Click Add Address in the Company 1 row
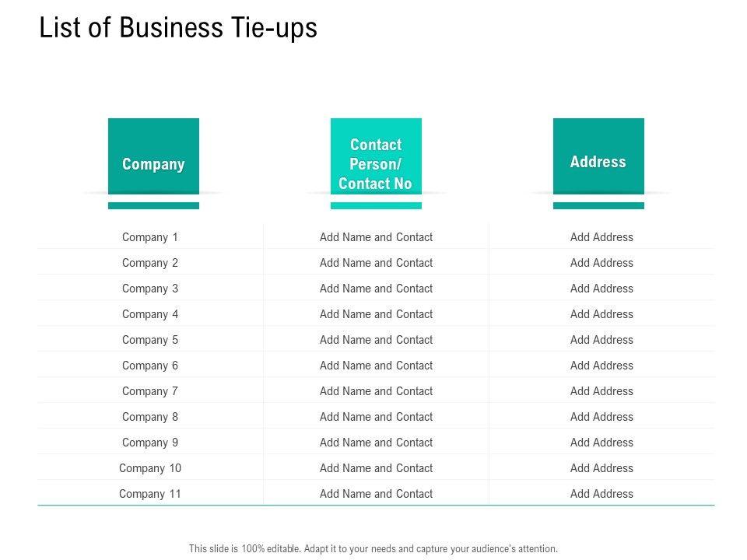Viewport: 747px width, 560px height. tap(601, 237)
